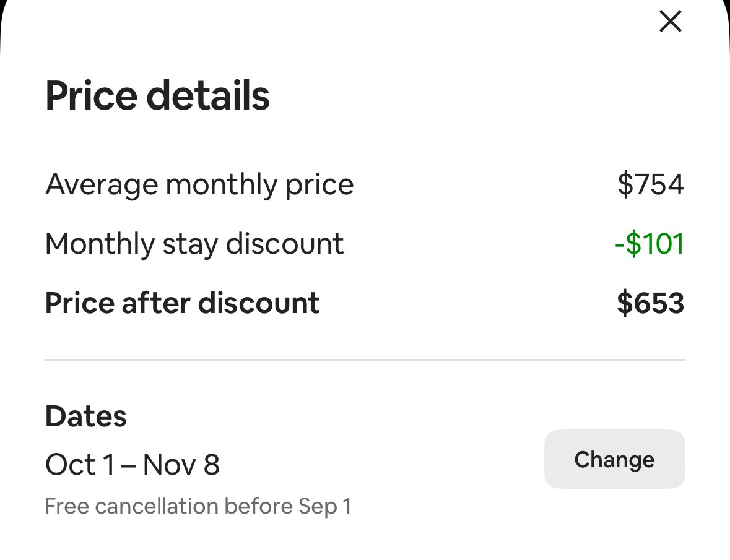This screenshot has height=560, width=730.
Task: Tap the Nov 8 check-out date
Action: tap(181, 465)
